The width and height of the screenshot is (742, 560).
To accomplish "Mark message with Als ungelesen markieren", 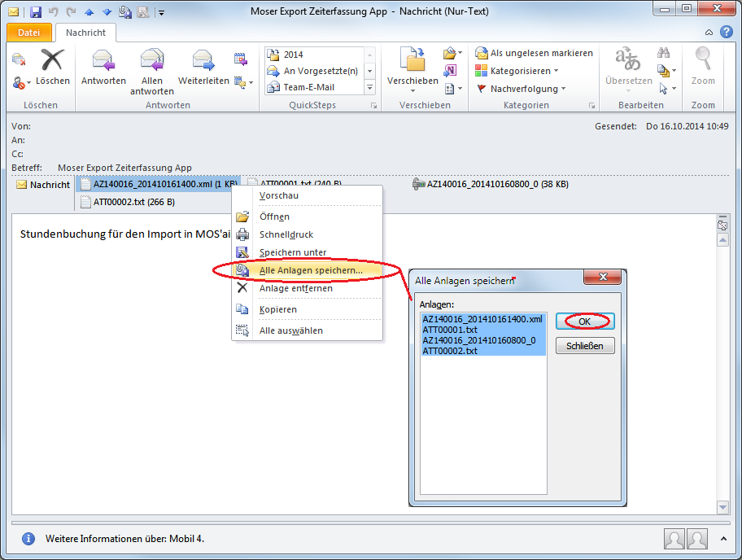I will click(x=535, y=53).
